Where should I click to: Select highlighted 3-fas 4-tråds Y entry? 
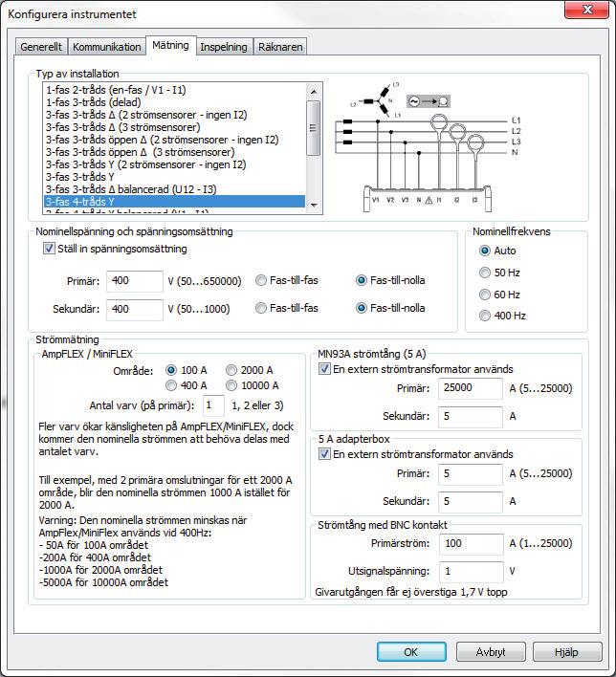174,202
